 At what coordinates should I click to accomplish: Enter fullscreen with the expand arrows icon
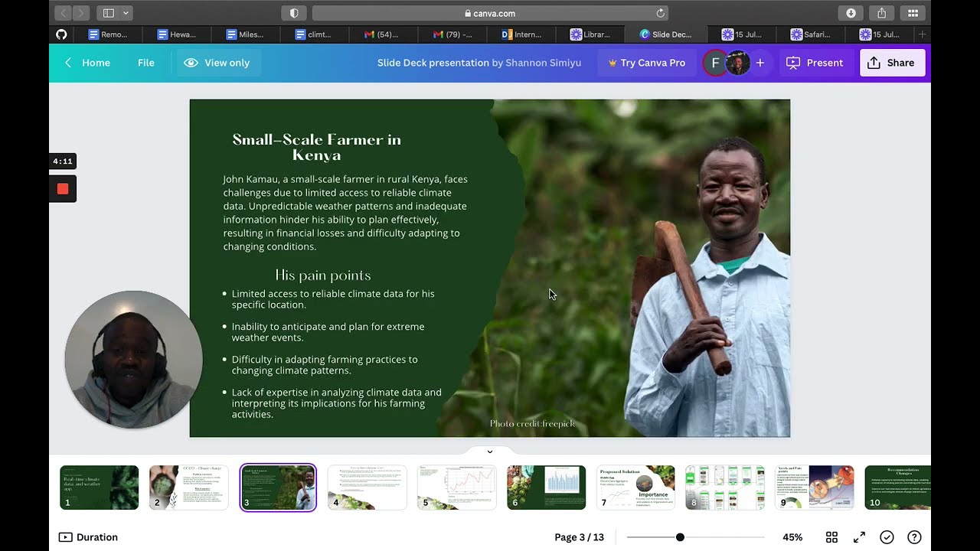[859, 537]
